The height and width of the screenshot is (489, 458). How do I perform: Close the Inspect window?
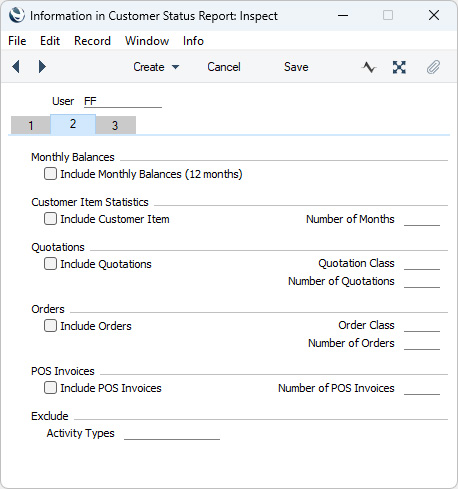coord(434,15)
